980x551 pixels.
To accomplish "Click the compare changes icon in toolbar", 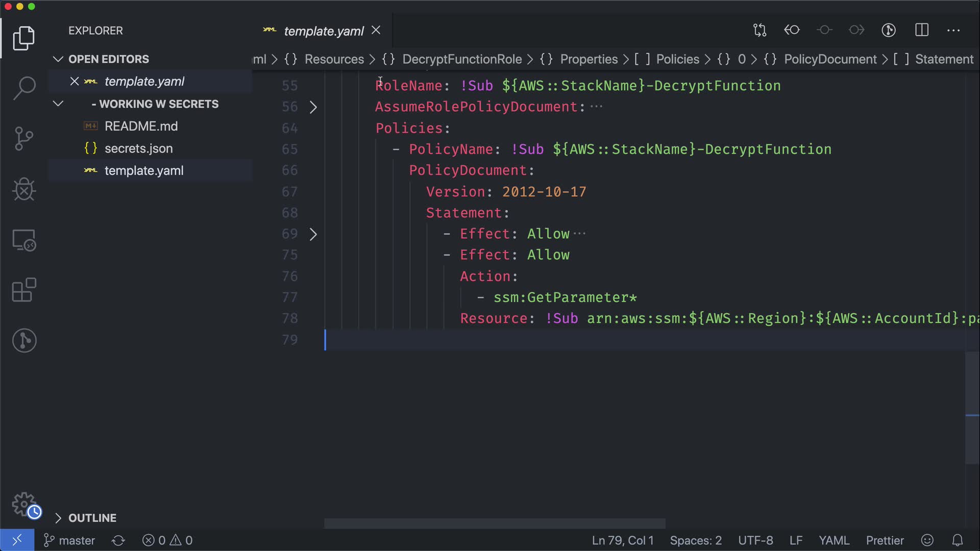I will [759, 30].
